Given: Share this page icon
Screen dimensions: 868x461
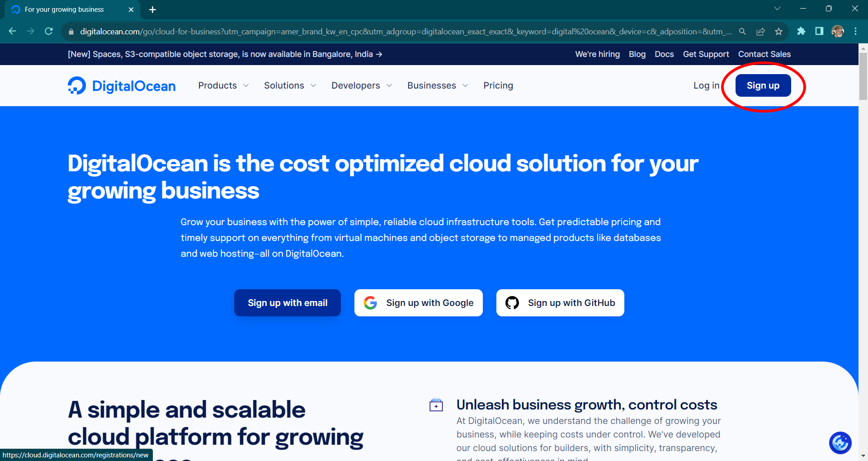Looking at the screenshot, I should (x=760, y=32).
